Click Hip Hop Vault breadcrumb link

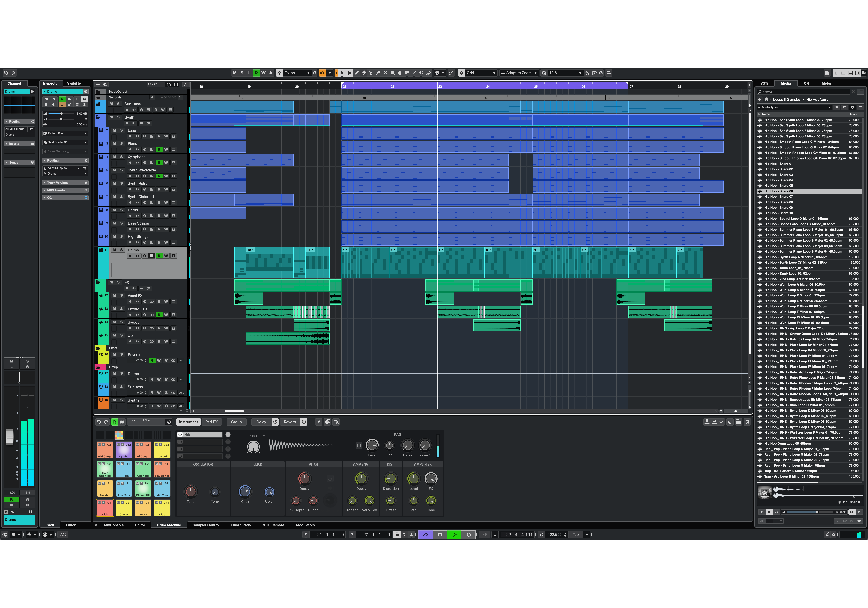click(817, 99)
